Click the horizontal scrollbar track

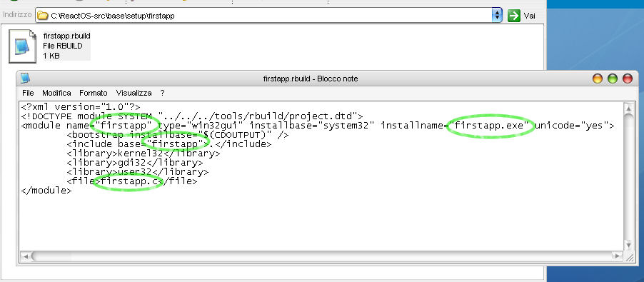(x=321, y=256)
